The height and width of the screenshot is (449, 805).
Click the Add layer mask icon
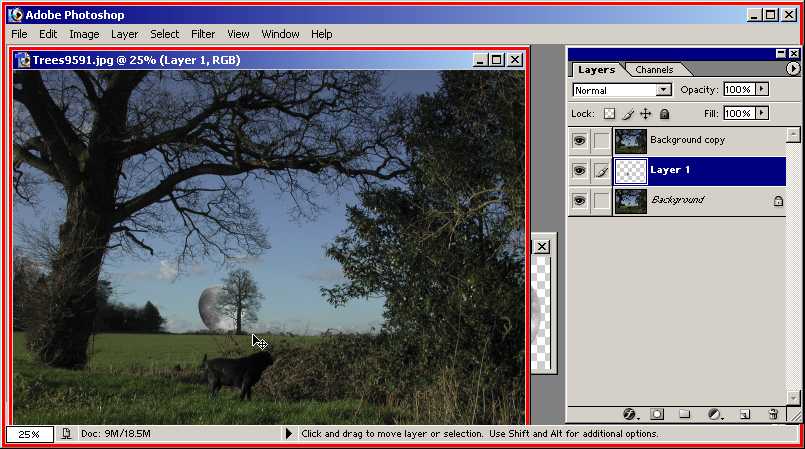coord(657,414)
